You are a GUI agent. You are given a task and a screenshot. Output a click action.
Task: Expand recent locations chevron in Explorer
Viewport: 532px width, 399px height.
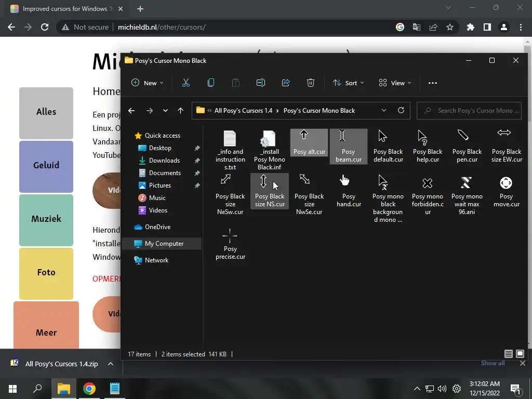[x=165, y=111]
